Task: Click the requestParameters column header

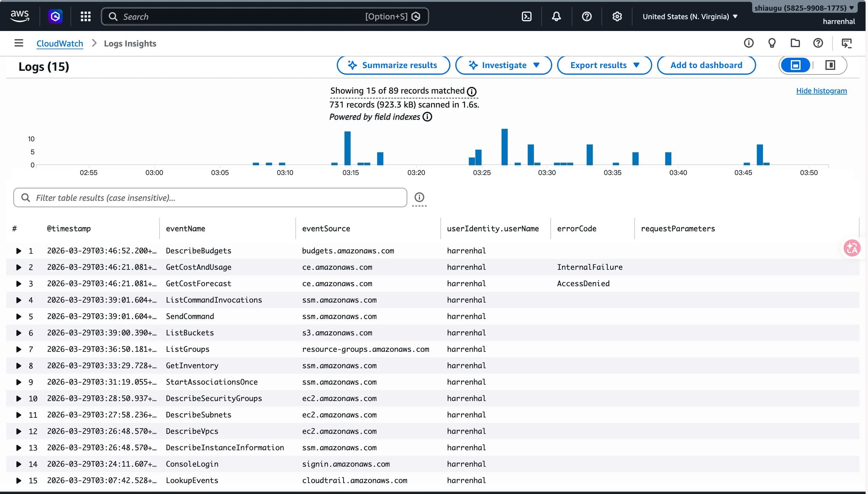Action: [x=678, y=229]
